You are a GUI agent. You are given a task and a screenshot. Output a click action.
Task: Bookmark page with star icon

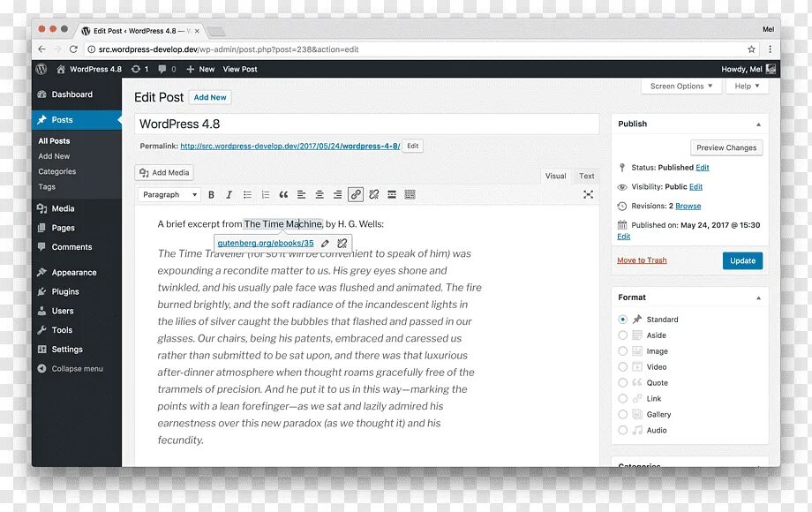pyautogui.click(x=751, y=49)
